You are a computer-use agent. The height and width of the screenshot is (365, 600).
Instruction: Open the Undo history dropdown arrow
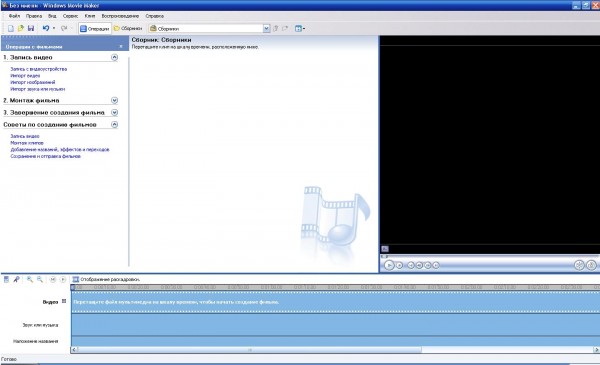click(x=54, y=28)
